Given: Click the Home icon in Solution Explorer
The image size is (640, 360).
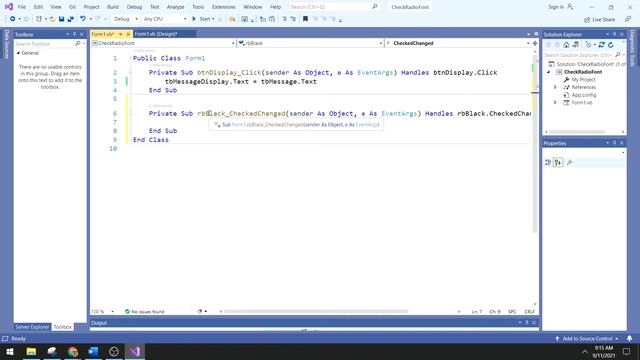Looking at the screenshot, I should 566,44.
